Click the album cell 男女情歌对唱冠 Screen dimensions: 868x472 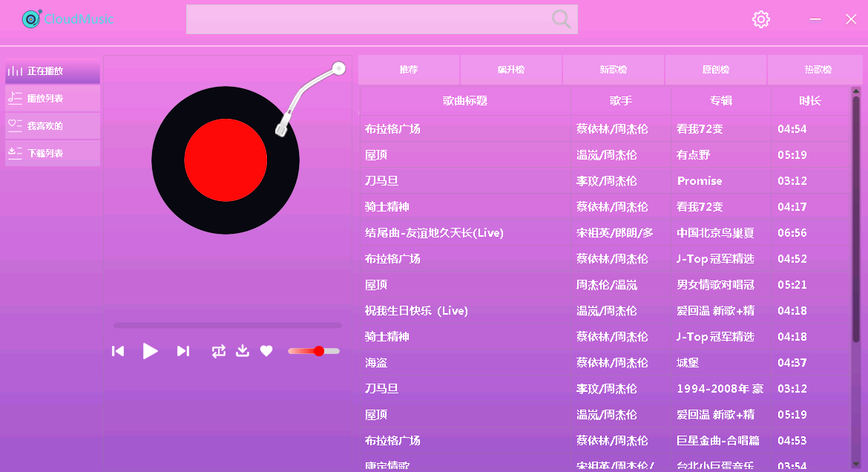721,285
